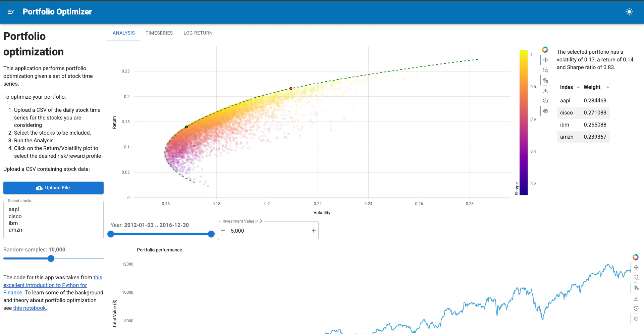The image size is (644, 334).
Task: Select aapl in the Select stocks list
Action: pyautogui.click(x=14, y=209)
